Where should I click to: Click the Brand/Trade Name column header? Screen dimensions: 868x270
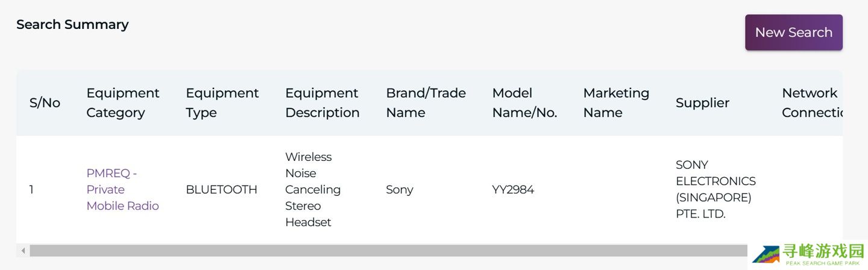(426, 103)
